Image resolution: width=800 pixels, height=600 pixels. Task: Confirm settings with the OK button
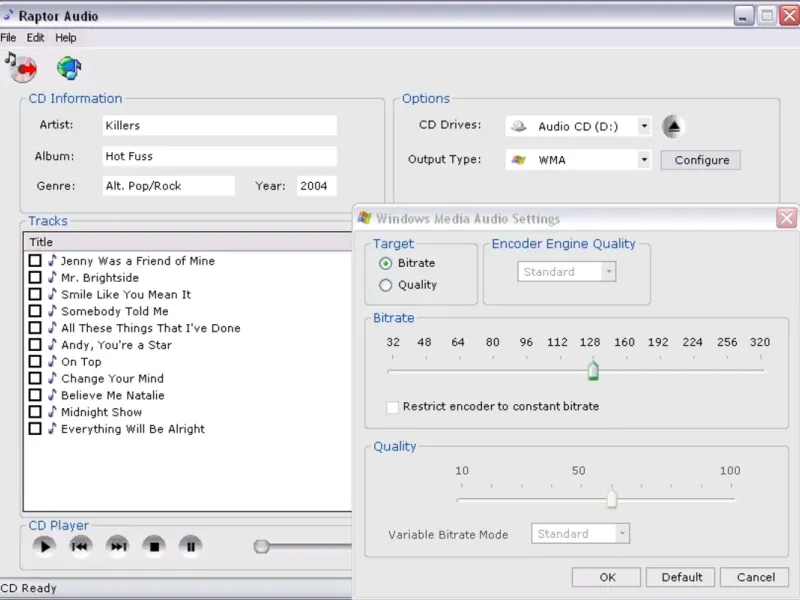coord(607,577)
